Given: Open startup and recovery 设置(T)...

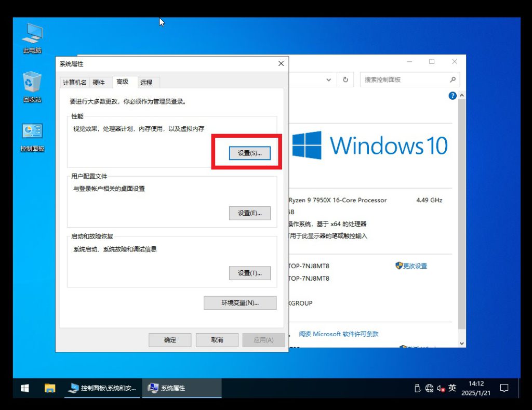Looking at the screenshot, I should click(x=249, y=273).
